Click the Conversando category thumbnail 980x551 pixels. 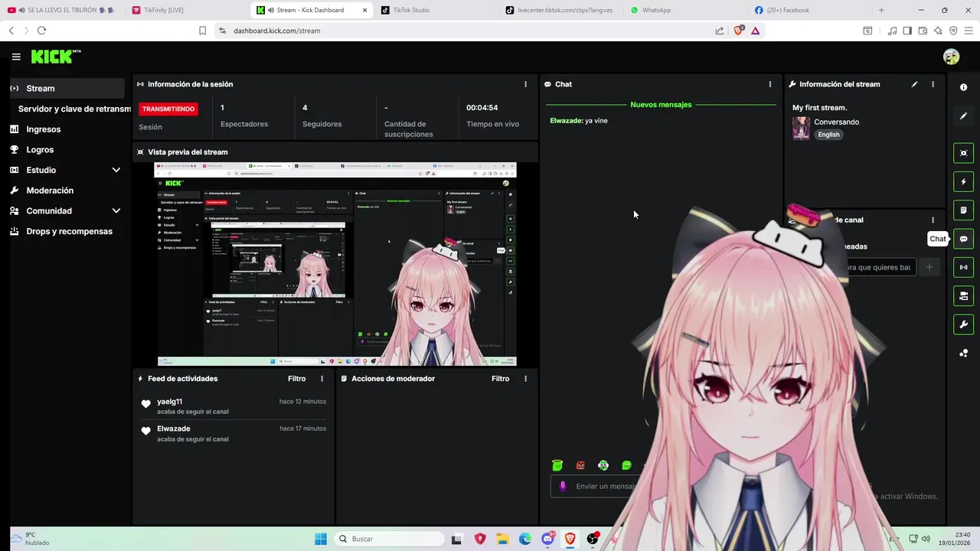click(x=801, y=128)
